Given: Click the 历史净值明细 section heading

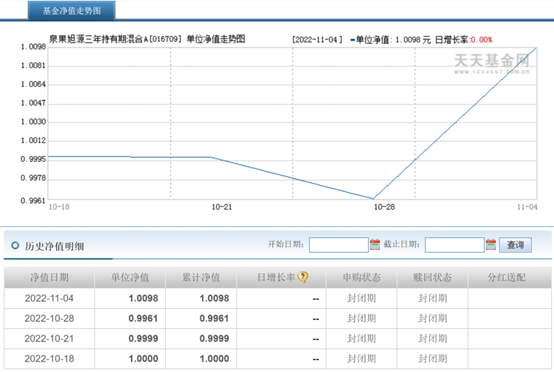Looking at the screenshot, I should (x=54, y=246).
